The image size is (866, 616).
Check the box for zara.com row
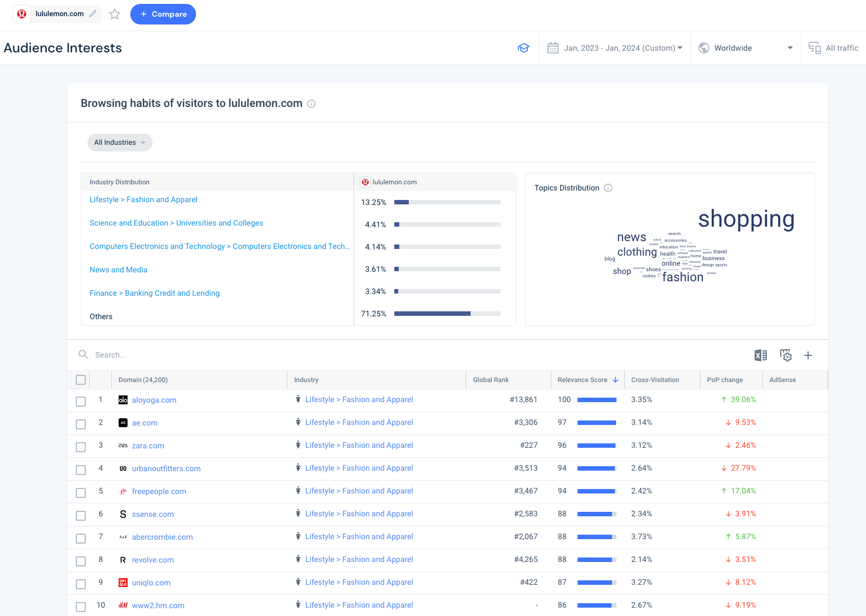tap(81, 447)
